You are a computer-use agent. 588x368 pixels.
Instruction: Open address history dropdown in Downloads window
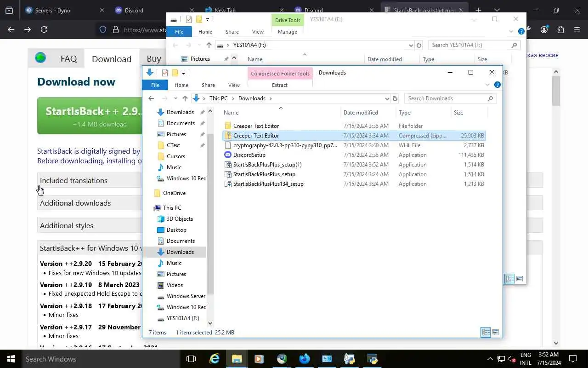(x=387, y=98)
